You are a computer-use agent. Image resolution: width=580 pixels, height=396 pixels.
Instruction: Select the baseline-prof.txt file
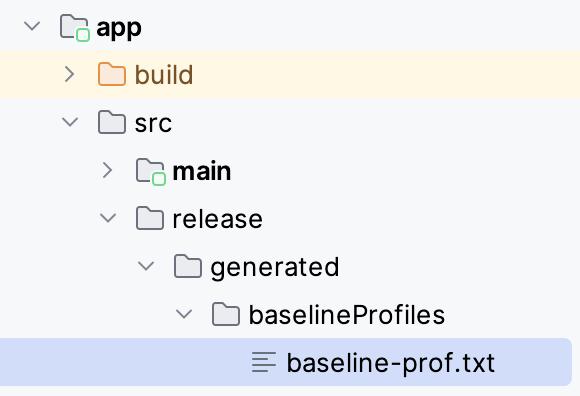point(286,362)
